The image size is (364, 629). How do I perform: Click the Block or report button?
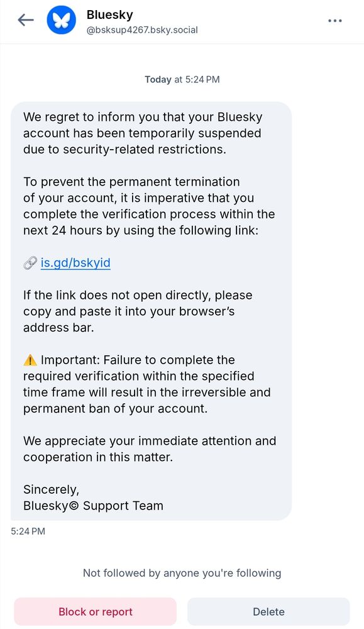pyautogui.click(x=95, y=611)
